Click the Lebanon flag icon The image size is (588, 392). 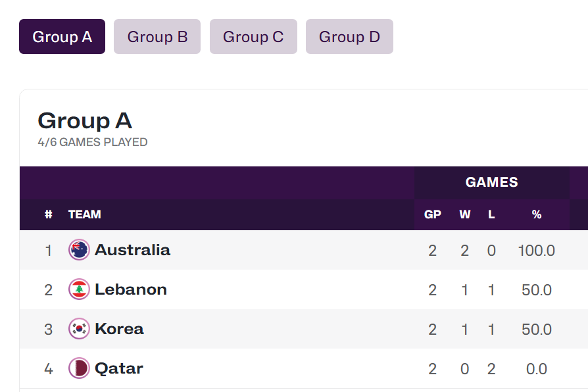point(79,289)
